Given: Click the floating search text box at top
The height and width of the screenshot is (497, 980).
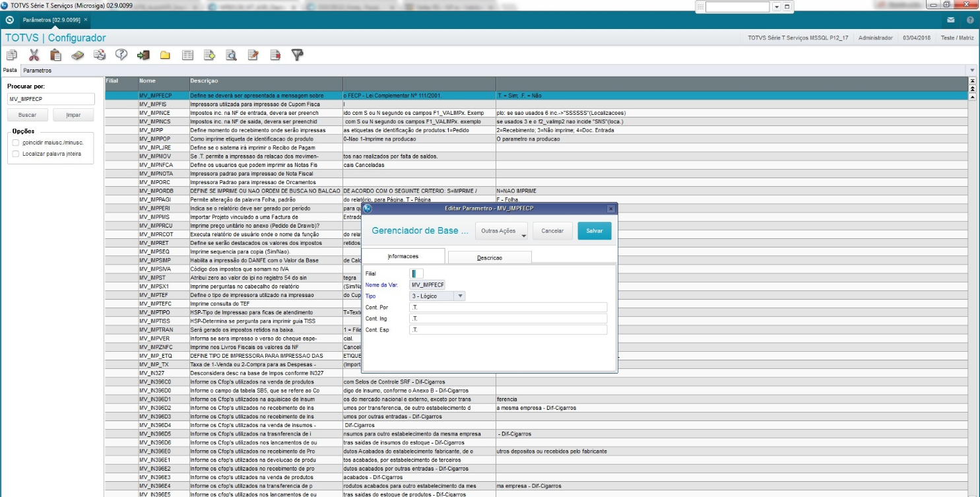Looking at the screenshot, I should (737, 7).
